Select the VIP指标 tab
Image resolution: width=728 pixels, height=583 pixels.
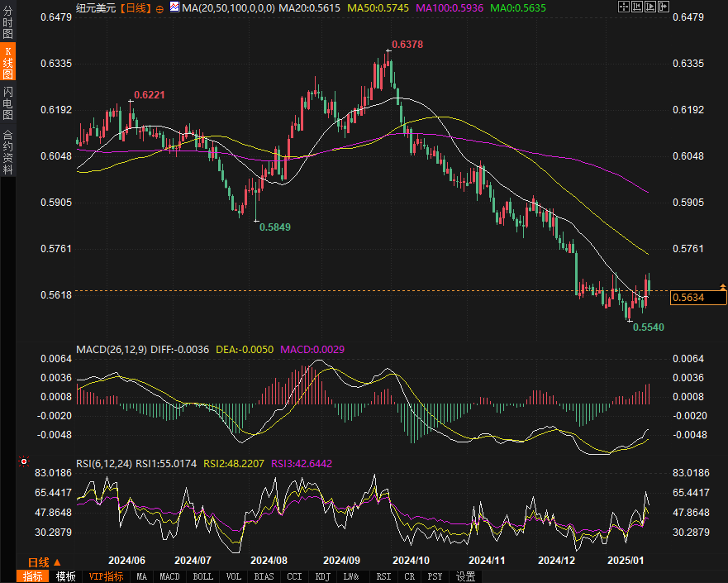tap(106, 576)
